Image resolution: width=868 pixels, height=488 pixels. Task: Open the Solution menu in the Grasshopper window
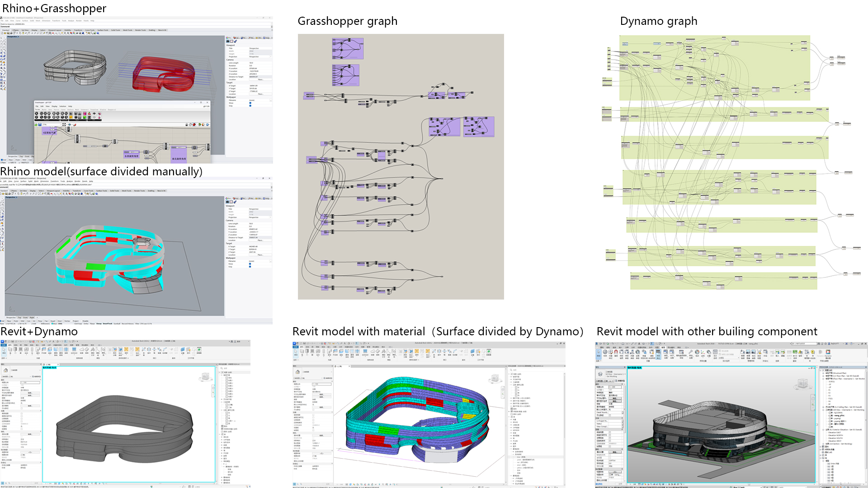point(63,106)
